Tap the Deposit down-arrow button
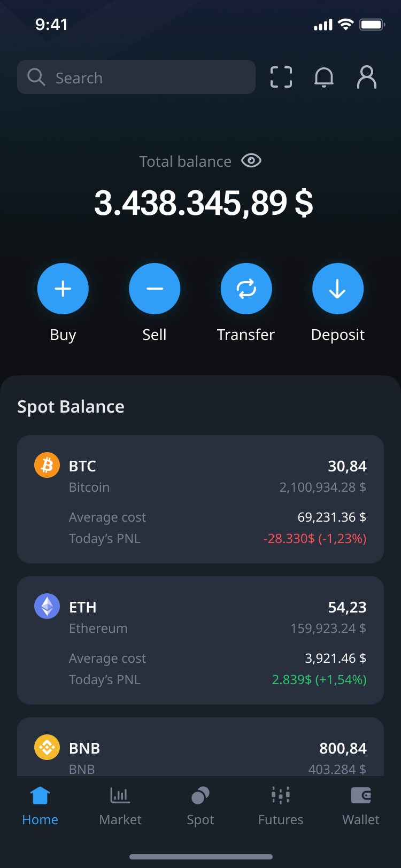 338,289
